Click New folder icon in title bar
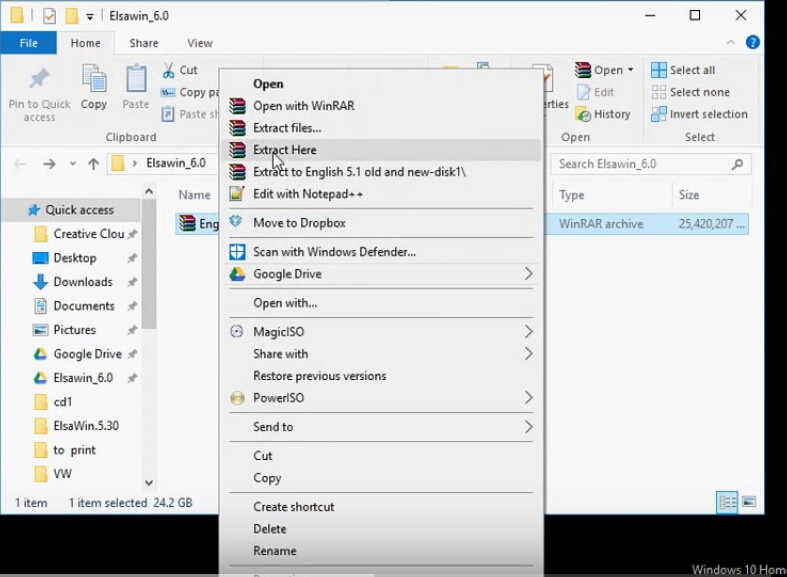The image size is (787, 577). pyautogui.click(x=72, y=16)
